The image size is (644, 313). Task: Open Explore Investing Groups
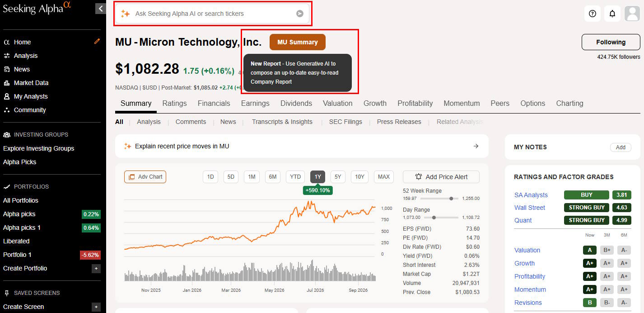(x=38, y=148)
